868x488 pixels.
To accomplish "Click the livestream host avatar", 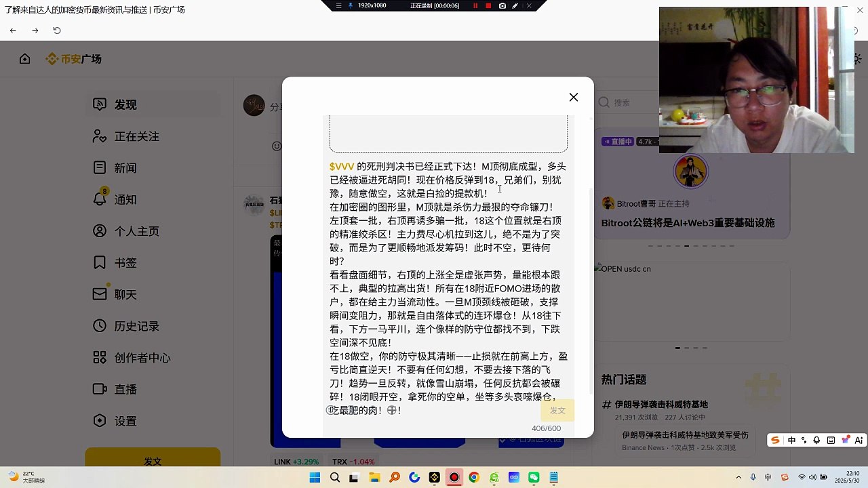I will pyautogui.click(x=690, y=171).
